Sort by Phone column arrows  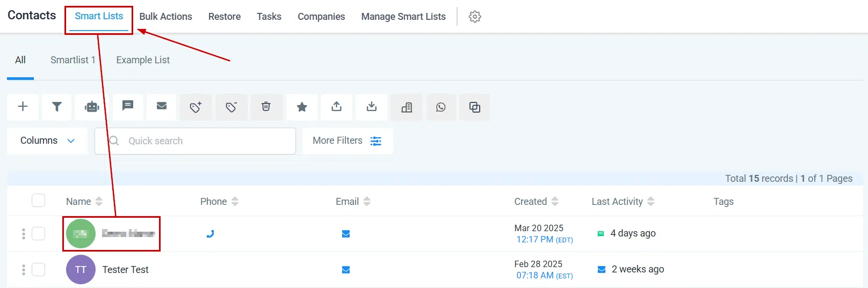click(x=235, y=202)
